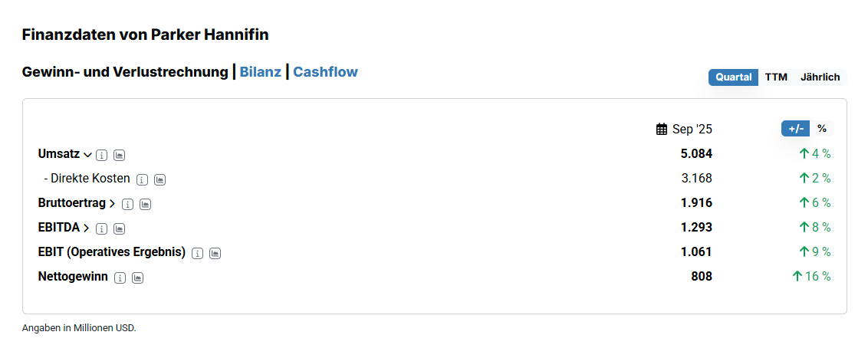Collapse the Umsatz row

(87, 155)
